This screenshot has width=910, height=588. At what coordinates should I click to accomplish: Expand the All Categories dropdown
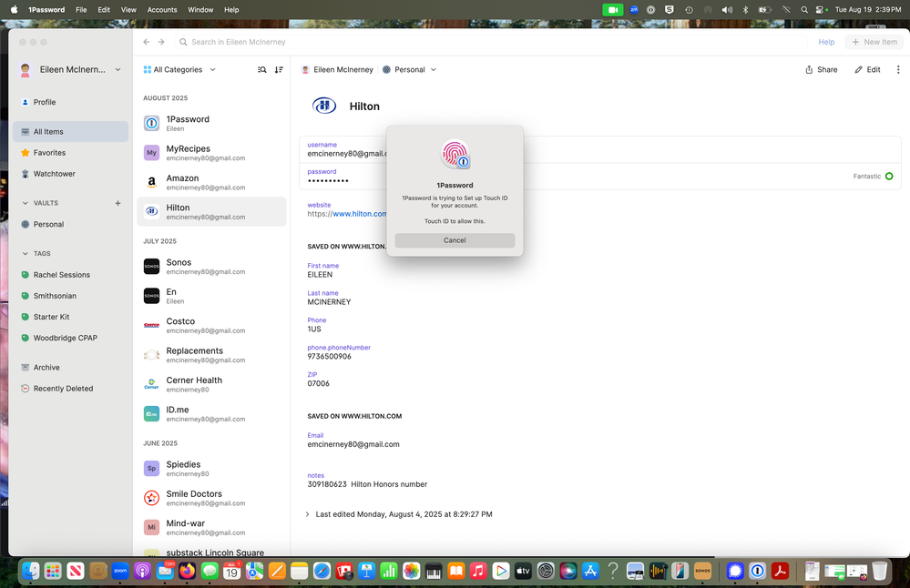coord(179,69)
